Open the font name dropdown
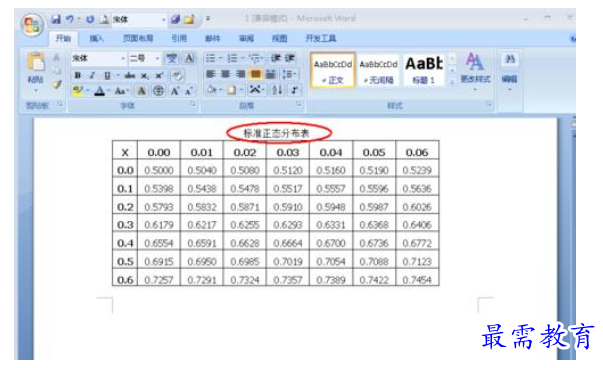 [x=123, y=58]
